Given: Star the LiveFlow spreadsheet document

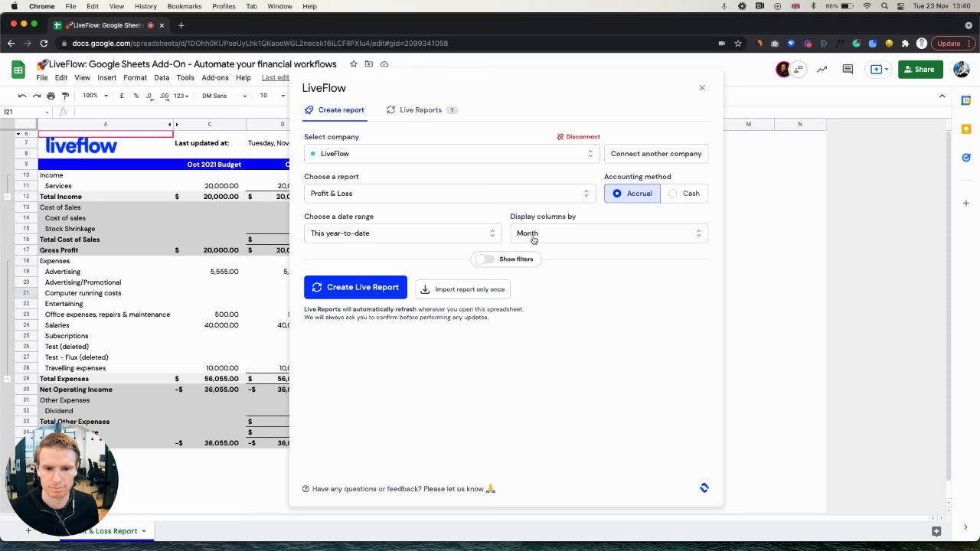Looking at the screenshot, I should (353, 64).
